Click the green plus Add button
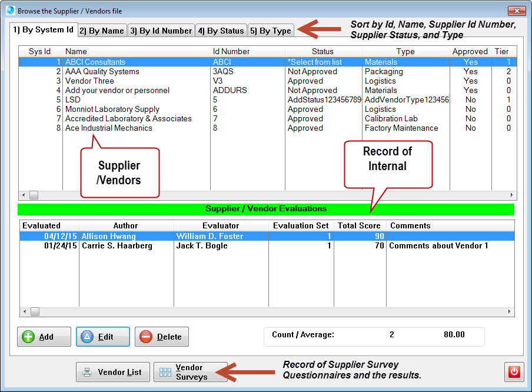 [x=44, y=337]
